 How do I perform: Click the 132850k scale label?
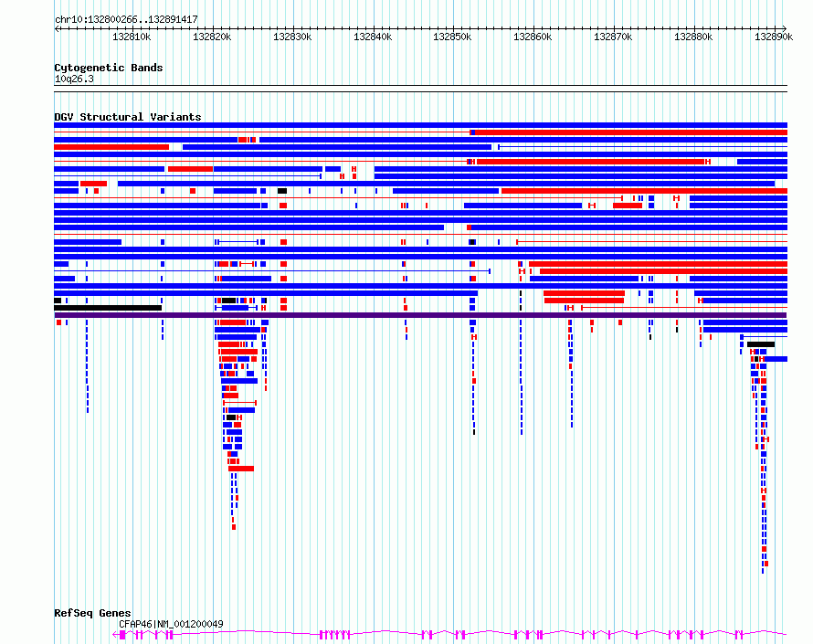[x=452, y=37]
